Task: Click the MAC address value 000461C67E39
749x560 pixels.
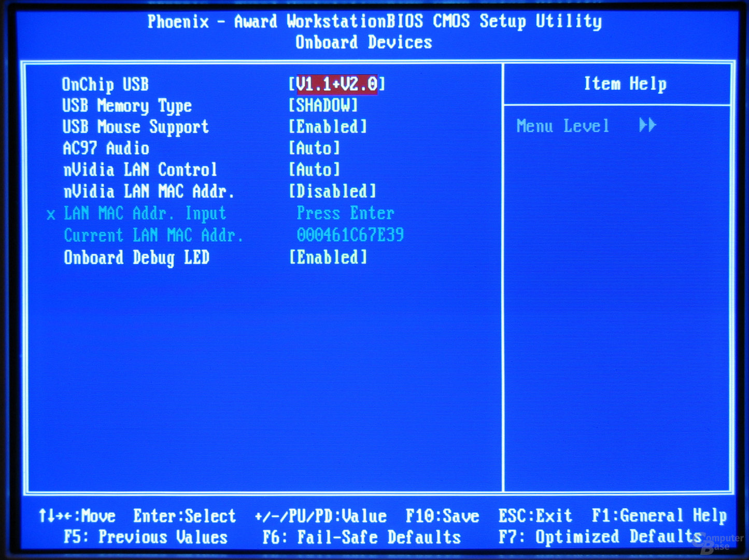Action: click(350, 235)
